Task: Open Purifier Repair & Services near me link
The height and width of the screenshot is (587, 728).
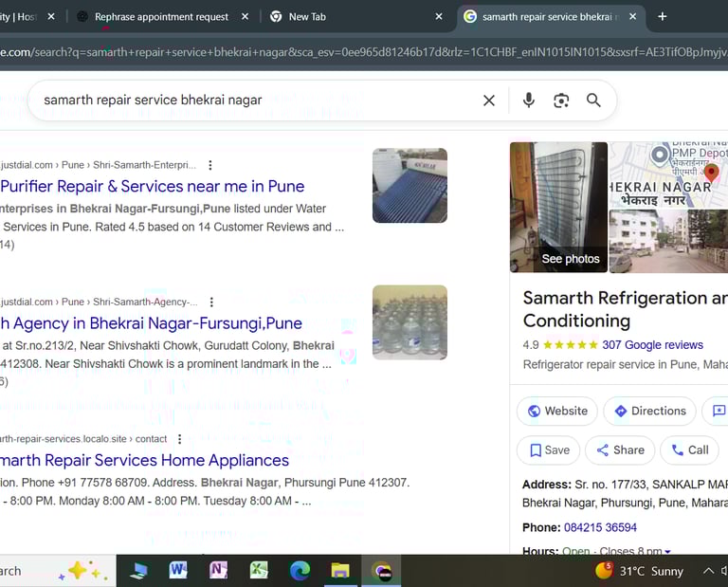Action: (153, 186)
